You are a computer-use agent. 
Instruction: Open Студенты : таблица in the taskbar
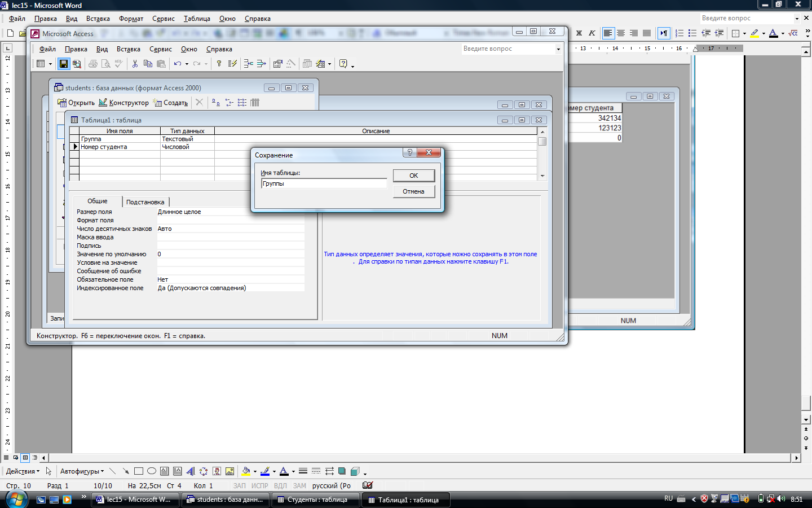[x=316, y=500]
